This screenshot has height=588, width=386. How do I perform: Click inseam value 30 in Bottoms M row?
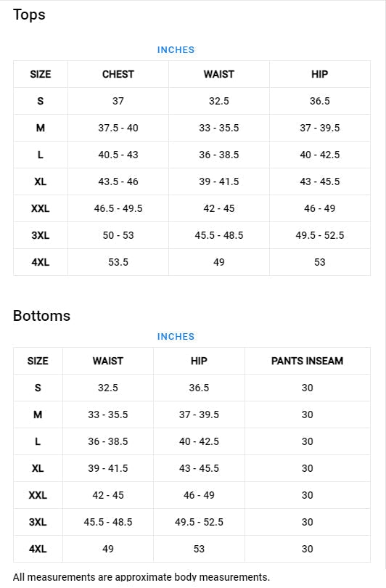[x=308, y=415]
